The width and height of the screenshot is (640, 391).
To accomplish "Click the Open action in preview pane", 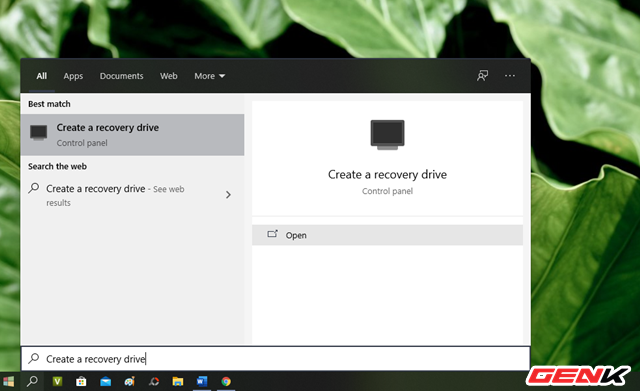I will click(387, 235).
